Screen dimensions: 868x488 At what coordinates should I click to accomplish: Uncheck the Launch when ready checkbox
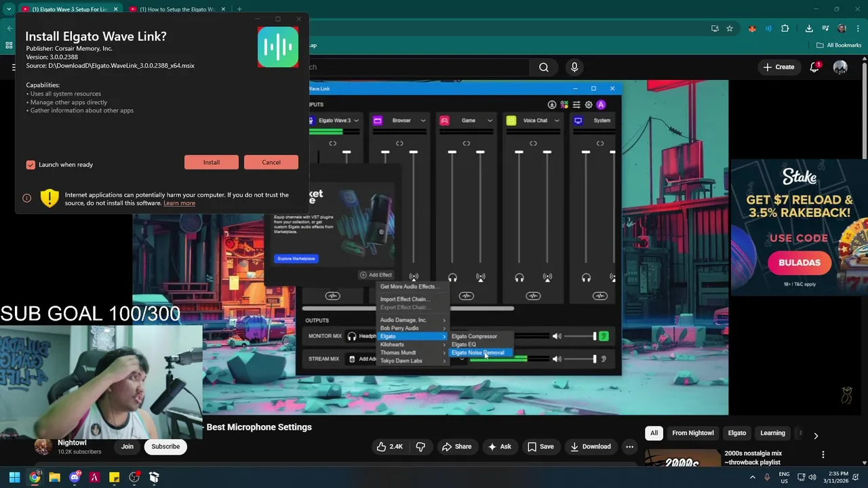[x=31, y=165]
